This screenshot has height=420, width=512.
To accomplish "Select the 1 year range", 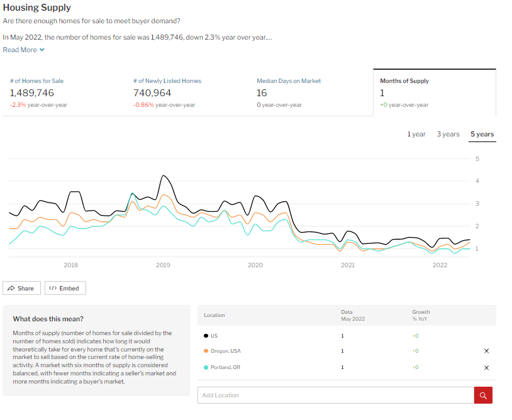I will [x=416, y=134].
